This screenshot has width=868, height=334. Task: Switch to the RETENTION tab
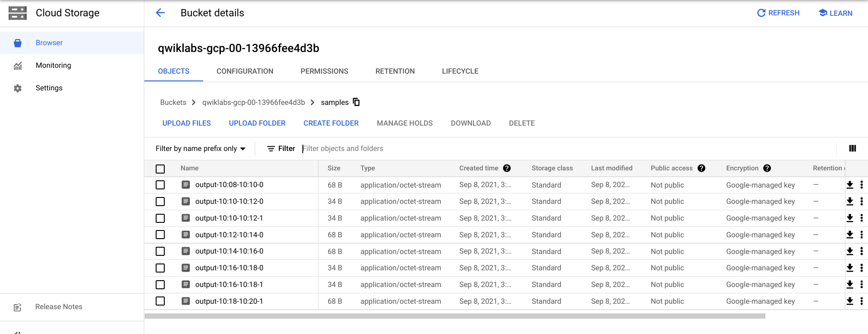(x=395, y=71)
